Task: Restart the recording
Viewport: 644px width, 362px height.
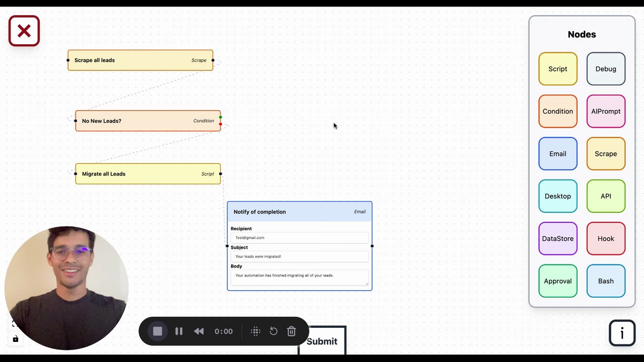Action: pos(273,331)
